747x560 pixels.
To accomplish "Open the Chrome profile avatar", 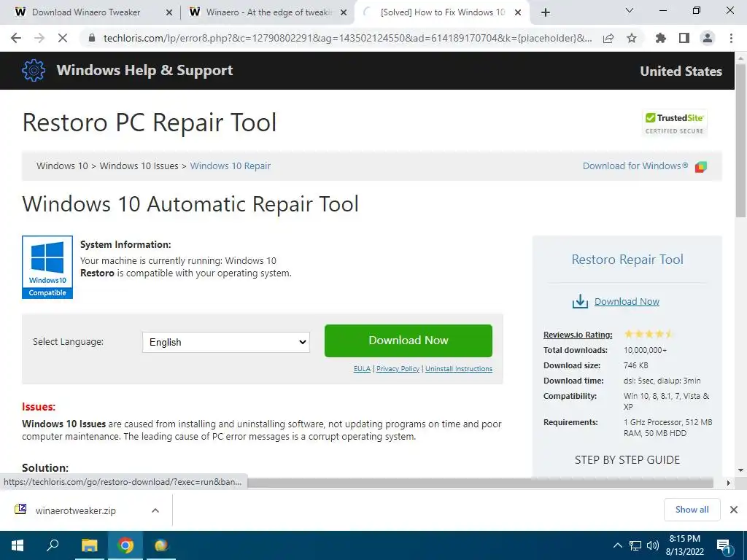I will 708,38.
